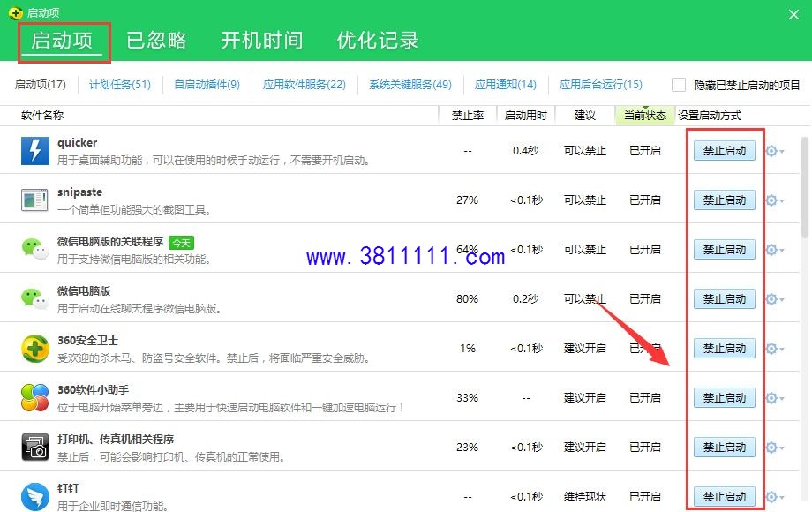Click the quicker name text
This screenshot has width=812, height=512.
pyautogui.click(x=77, y=142)
